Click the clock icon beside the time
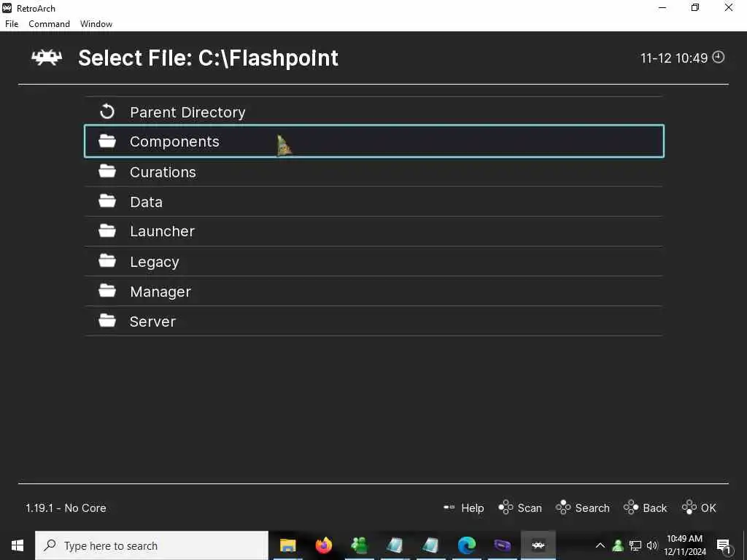The image size is (747, 560). [718, 57]
